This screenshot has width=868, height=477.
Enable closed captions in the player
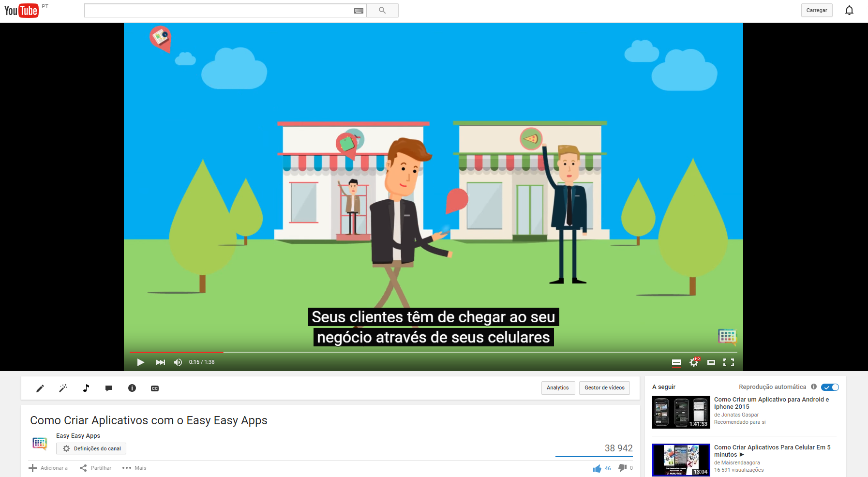pos(676,362)
